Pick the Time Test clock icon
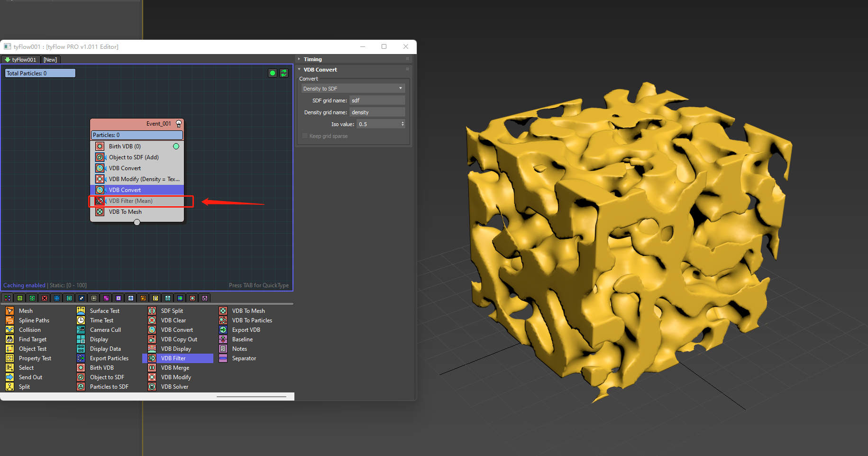 click(x=81, y=320)
